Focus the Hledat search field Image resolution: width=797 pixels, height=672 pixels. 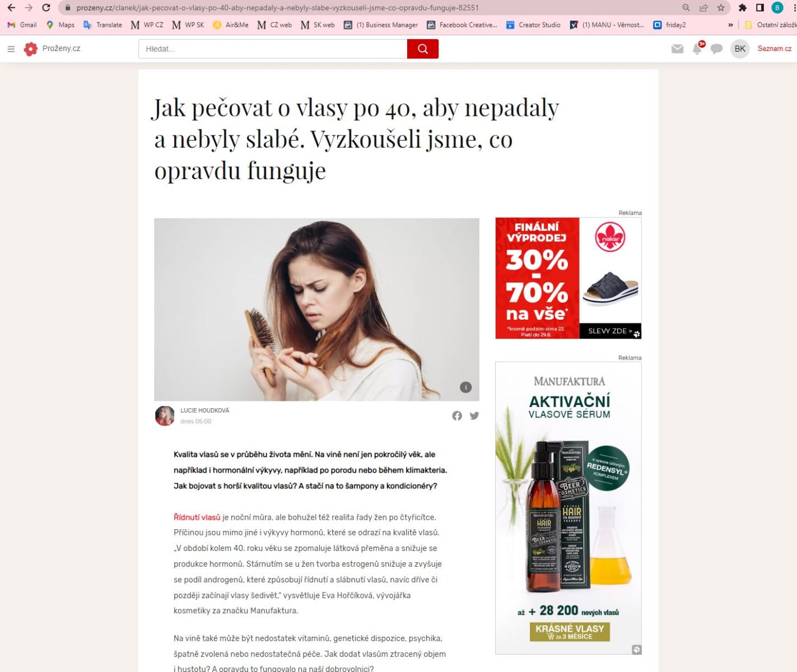pos(273,49)
